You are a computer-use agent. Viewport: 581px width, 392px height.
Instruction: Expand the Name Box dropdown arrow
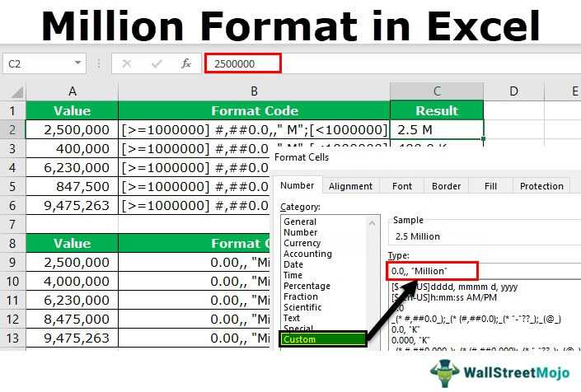click(x=77, y=63)
